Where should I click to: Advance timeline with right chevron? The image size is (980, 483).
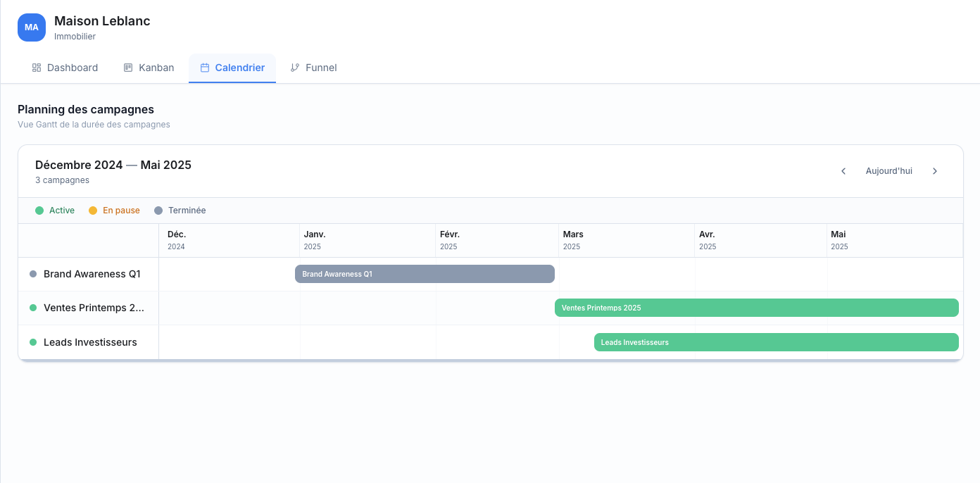(935, 171)
